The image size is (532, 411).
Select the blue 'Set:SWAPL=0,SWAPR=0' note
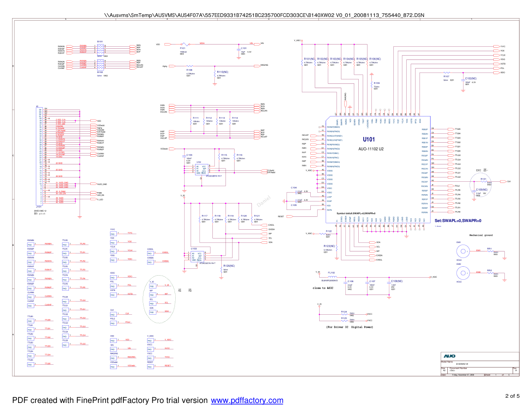[458, 221]
